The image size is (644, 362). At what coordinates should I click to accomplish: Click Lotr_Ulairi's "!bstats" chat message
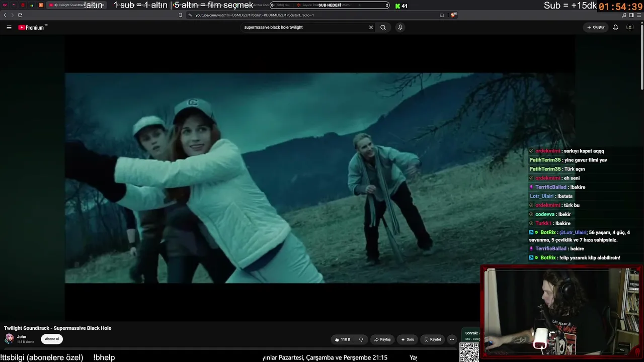551,196
